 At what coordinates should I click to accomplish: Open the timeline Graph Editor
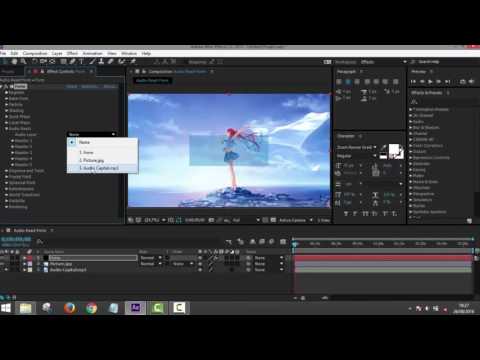click(x=283, y=241)
